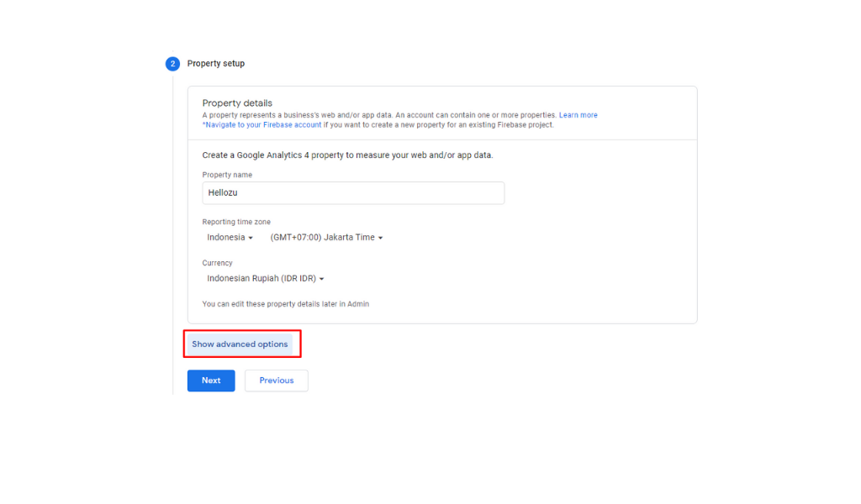Follow the Navigate to your Firebase account link
This screenshot has width=861, height=504.
coord(262,125)
